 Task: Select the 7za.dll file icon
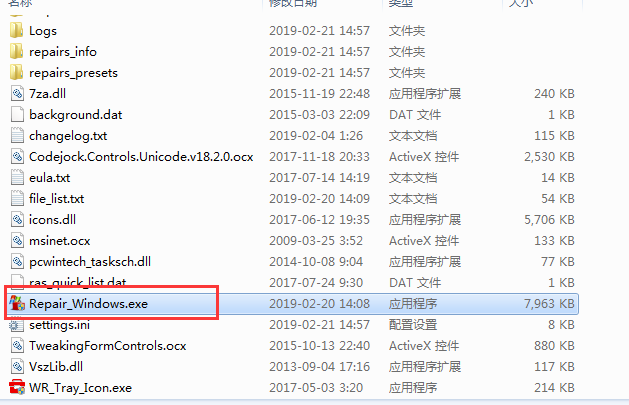tap(17, 94)
